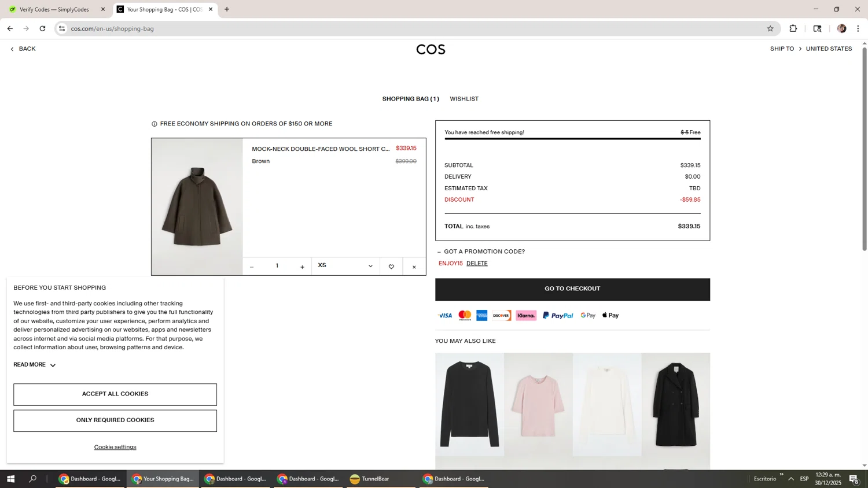Image resolution: width=868 pixels, height=488 pixels.
Task: Open the Chrome three-dot menu
Action: (858, 28)
